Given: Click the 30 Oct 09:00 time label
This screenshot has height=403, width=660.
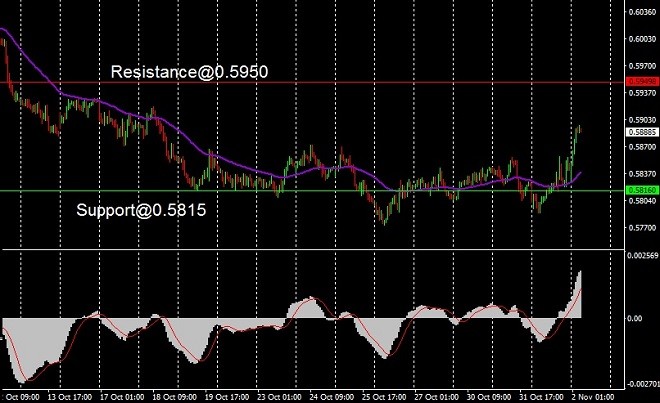Looking at the screenshot, I should click(489, 397).
